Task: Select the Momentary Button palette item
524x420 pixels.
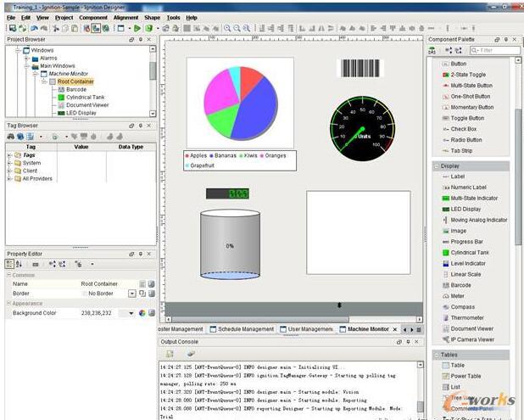Action: coord(468,108)
